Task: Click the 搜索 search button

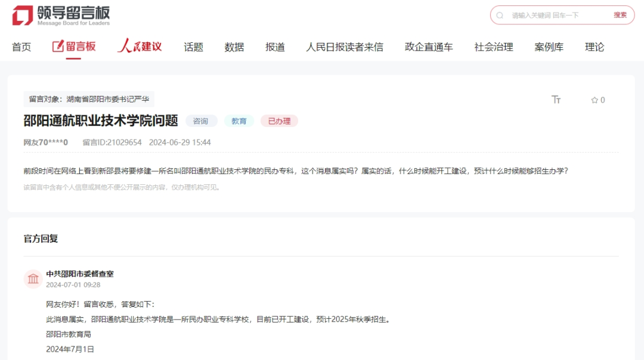Action: click(x=620, y=15)
